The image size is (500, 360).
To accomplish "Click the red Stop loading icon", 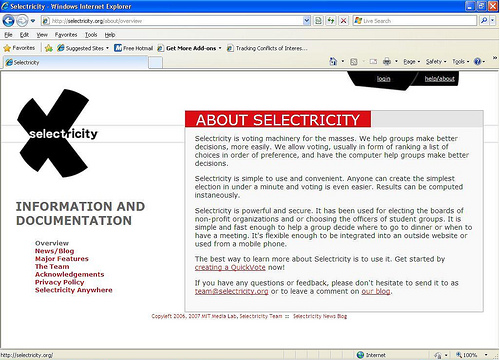I will click(x=343, y=21).
